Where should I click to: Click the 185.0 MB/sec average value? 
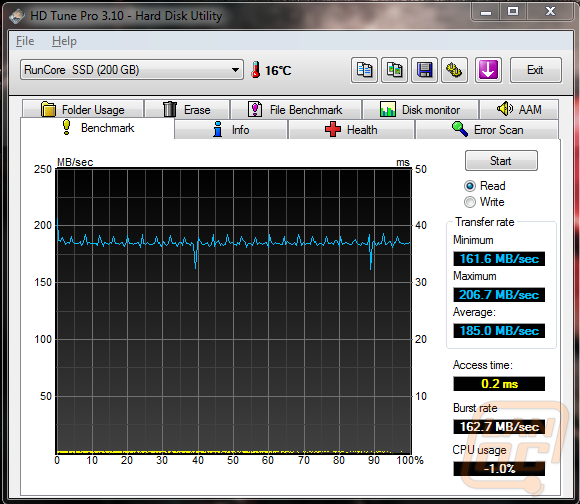(499, 331)
